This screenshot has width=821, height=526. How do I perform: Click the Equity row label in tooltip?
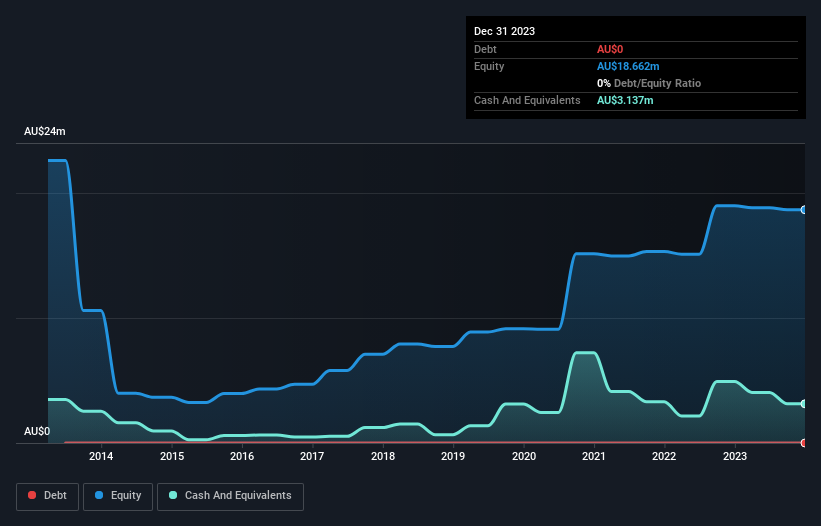click(x=489, y=66)
